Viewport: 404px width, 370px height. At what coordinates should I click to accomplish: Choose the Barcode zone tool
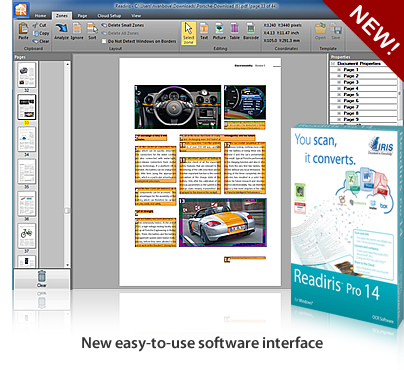click(251, 31)
